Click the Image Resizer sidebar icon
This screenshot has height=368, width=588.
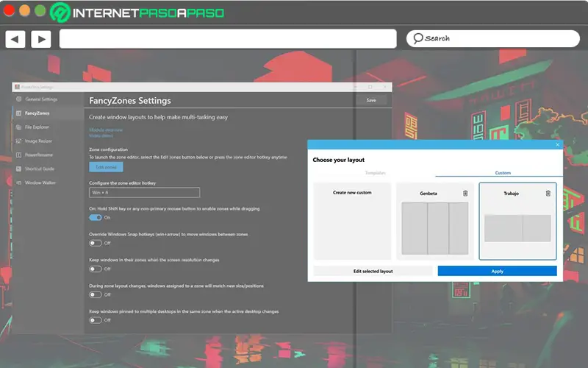point(19,141)
